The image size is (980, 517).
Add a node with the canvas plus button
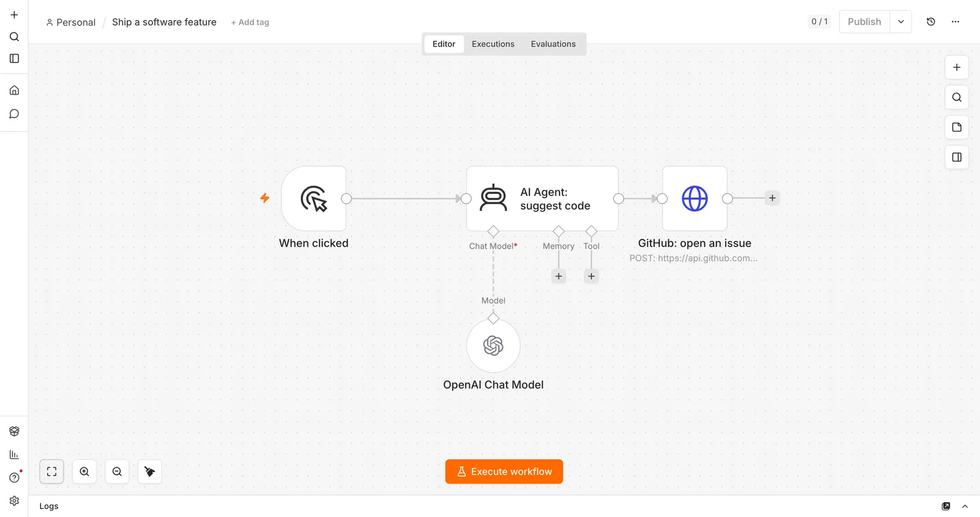pyautogui.click(x=957, y=67)
